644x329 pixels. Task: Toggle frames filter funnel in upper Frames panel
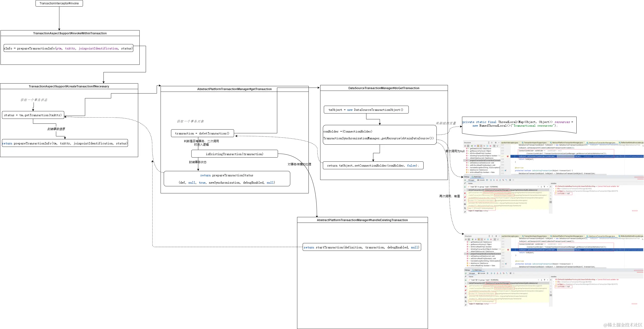pos(544,187)
